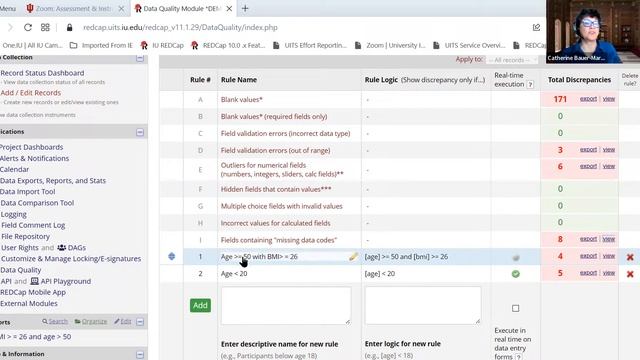640x360 pixels.
Task: Open the Data Import Tool
Action: 27,192
